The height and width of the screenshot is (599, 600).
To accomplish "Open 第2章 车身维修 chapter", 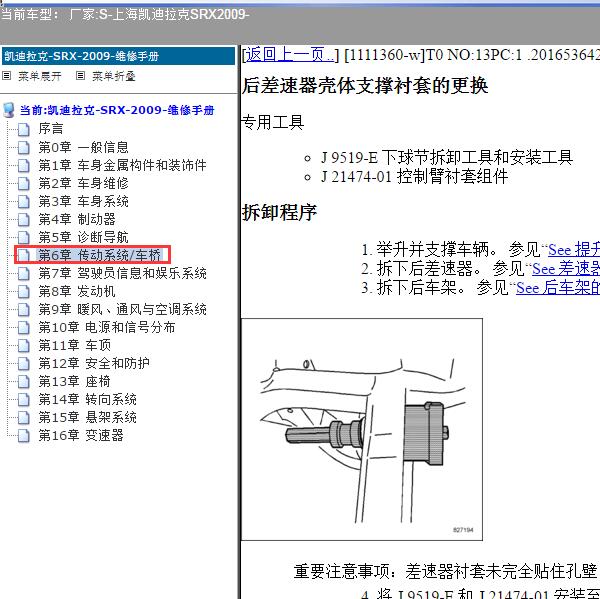I will [83, 183].
